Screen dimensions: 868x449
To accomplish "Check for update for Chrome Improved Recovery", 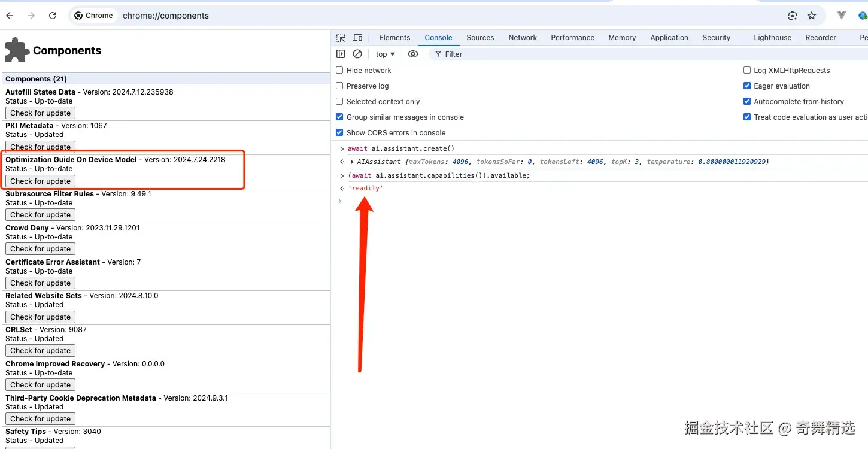I will [x=40, y=384].
